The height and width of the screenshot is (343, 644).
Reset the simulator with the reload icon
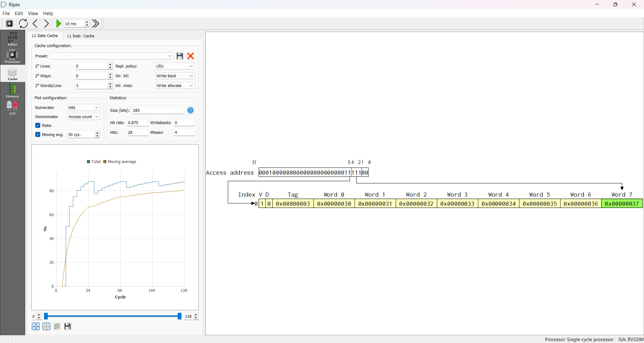(x=23, y=24)
